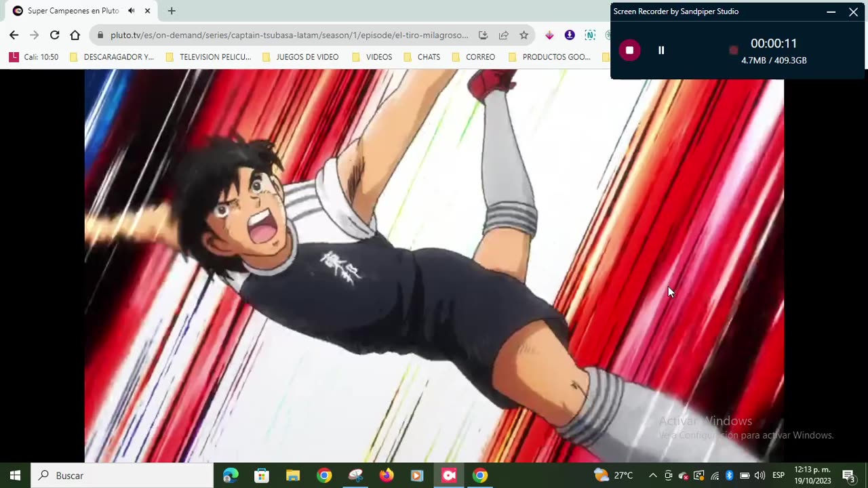The image size is (868, 488).
Task: Open the Cali: 10:50 bookmark
Action: (34, 57)
